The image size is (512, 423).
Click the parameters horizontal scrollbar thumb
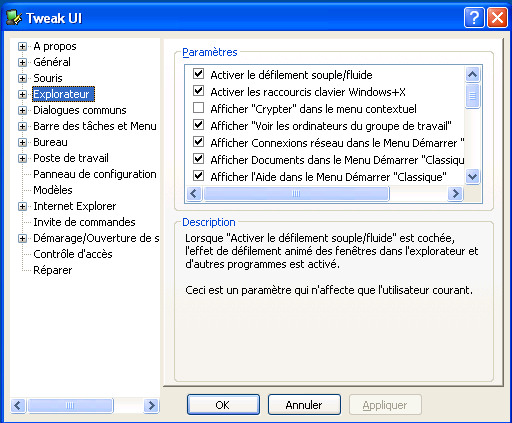[x=296, y=193]
